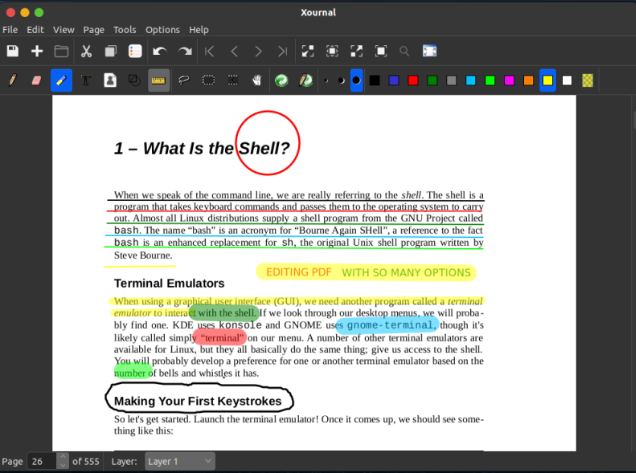Pick the magenta color swatch
This screenshot has height=473, width=636.
(510, 80)
